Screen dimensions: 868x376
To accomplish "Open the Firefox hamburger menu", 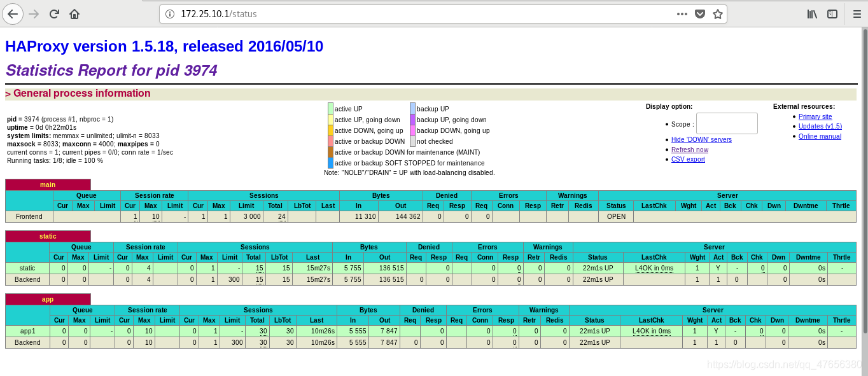I will point(857,13).
